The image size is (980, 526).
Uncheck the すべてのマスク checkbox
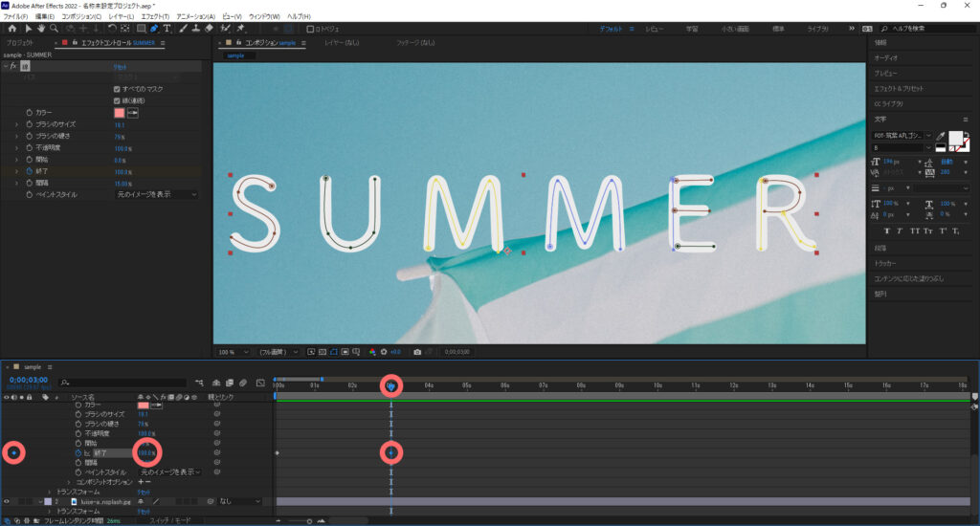click(x=117, y=89)
